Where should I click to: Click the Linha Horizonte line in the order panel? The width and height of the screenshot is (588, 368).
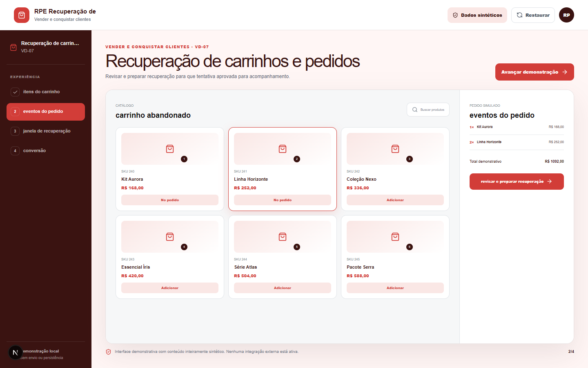517,142
